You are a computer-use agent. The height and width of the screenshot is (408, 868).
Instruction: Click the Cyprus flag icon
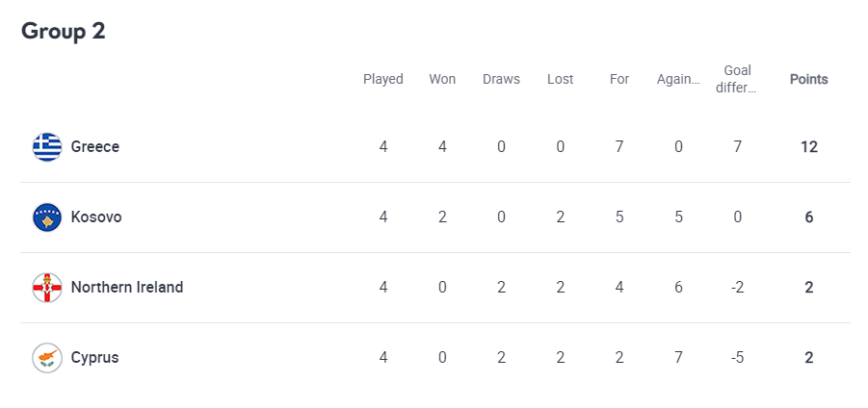(47, 358)
